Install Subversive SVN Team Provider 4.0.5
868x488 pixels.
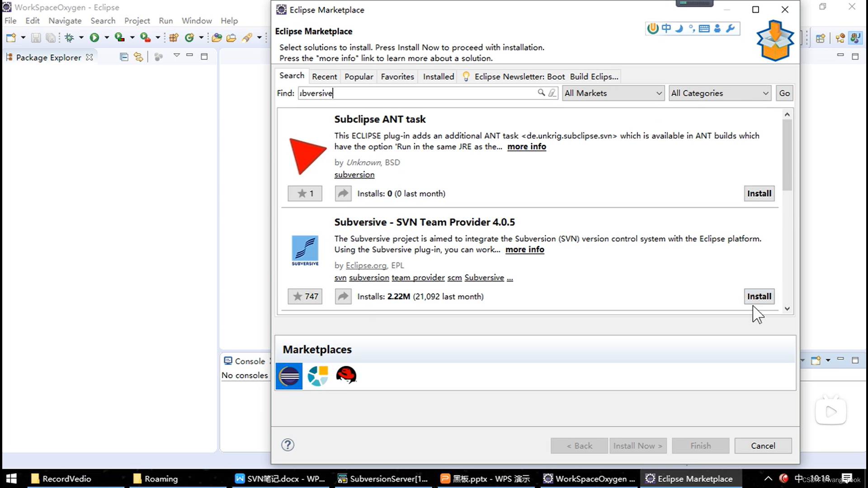pyautogui.click(x=759, y=296)
